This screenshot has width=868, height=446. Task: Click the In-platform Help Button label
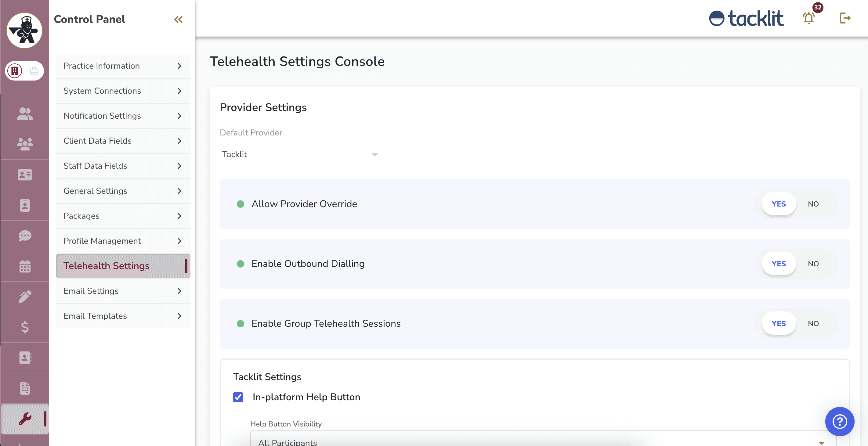click(306, 397)
